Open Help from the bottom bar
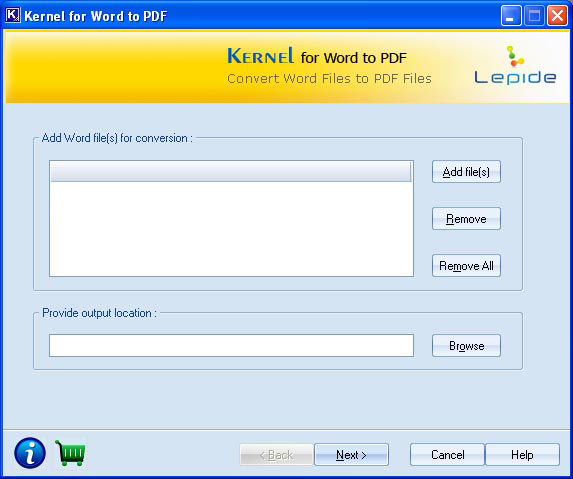This screenshot has width=573, height=479. [522, 455]
